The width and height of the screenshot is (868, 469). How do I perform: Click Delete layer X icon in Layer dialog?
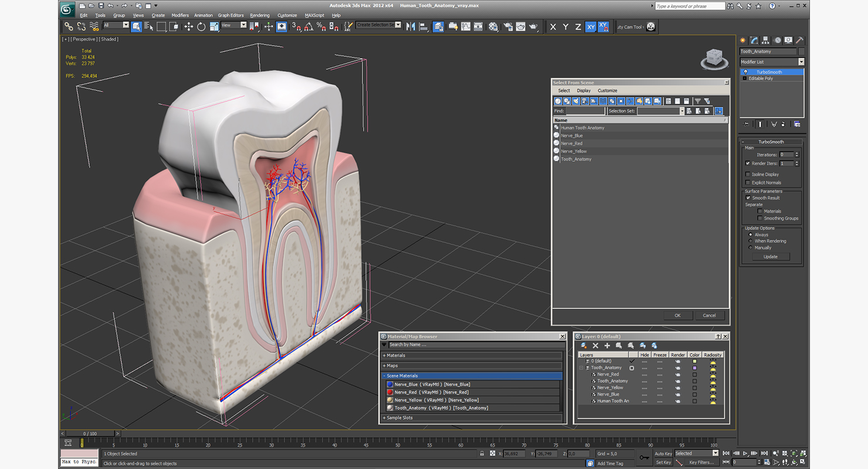(x=595, y=346)
